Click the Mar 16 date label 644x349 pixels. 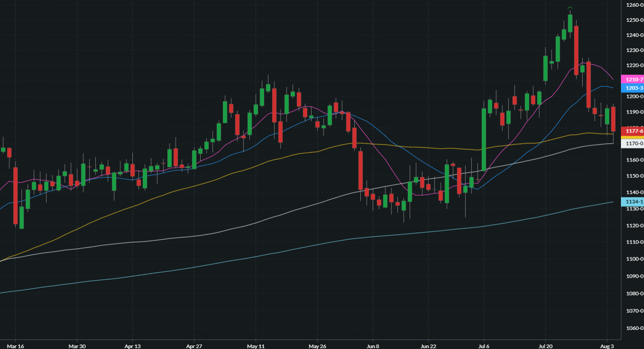click(x=15, y=345)
